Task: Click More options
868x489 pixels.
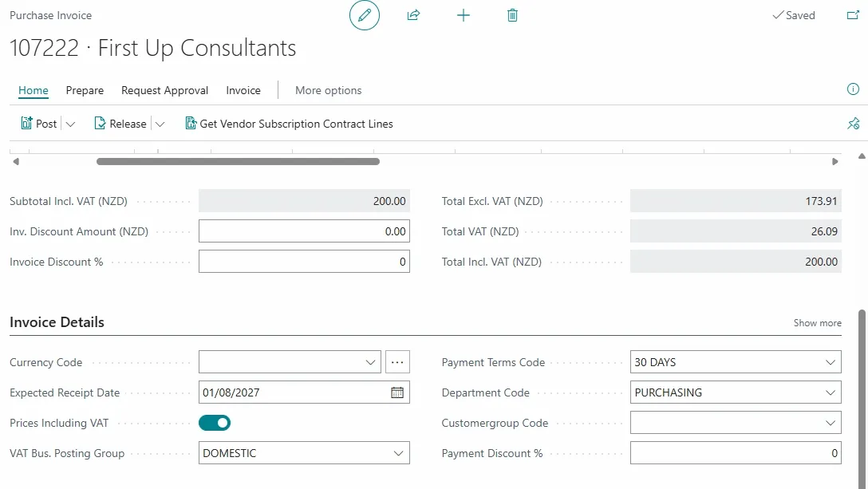Action: tap(328, 90)
